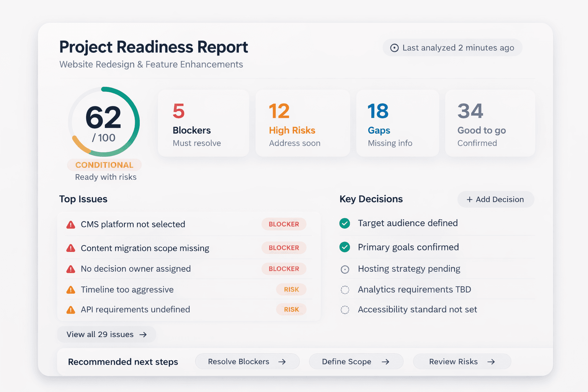Toggle the checkmark for Target audience defined
This screenshot has height=392, width=588.
[345, 223]
